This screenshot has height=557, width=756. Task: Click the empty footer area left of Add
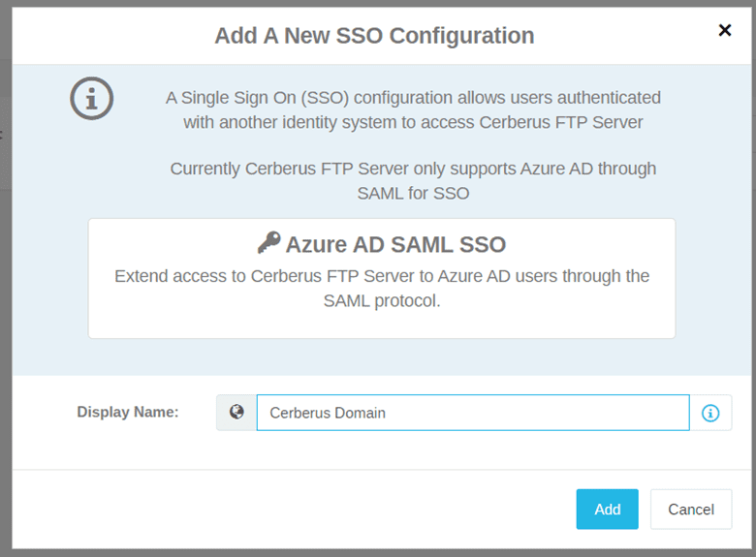pos(289,510)
